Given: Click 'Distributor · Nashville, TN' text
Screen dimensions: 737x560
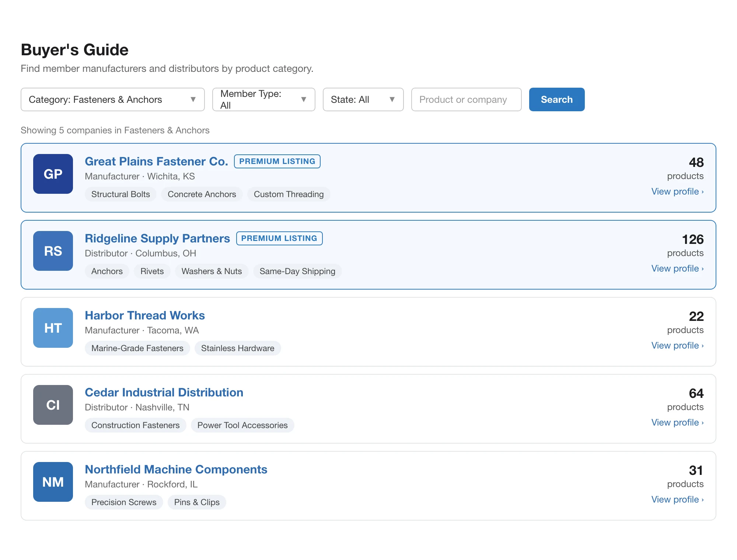Looking at the screenshot, I should pyautogui.click(x=137, y=407).
